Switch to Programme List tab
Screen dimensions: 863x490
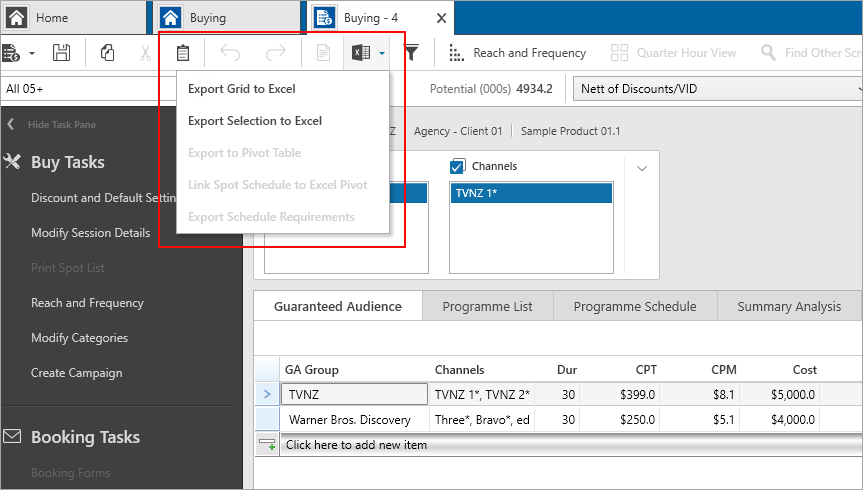click(487, 306)
